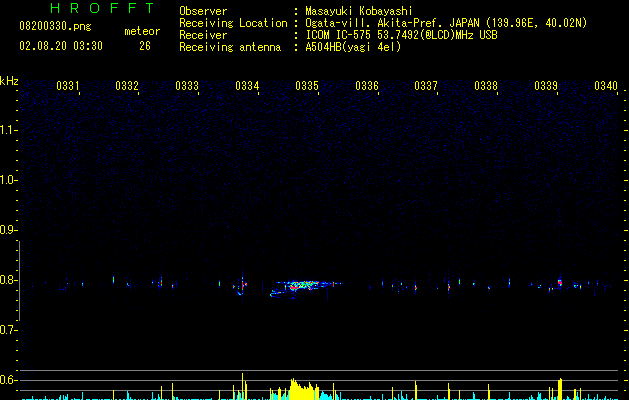Screen dimensions: 629x400
Task: Click the 'Observer' field label
Action: click(x=203, y=11)
